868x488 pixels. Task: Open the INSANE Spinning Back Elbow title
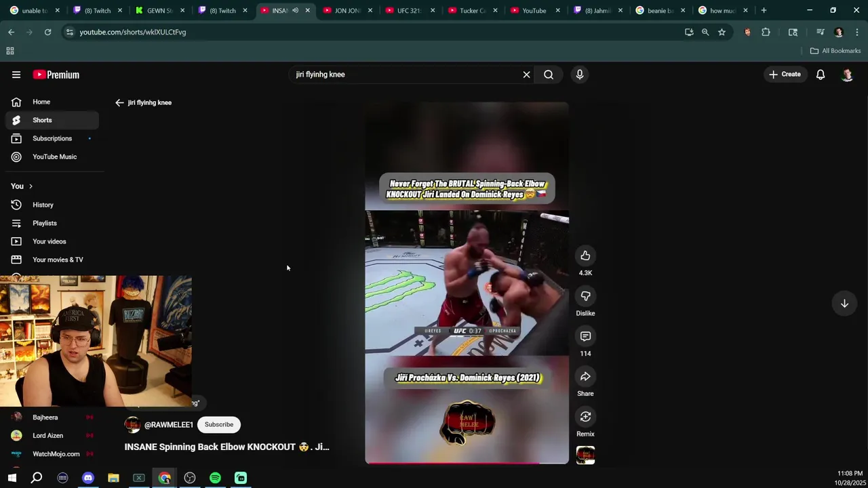226,447
